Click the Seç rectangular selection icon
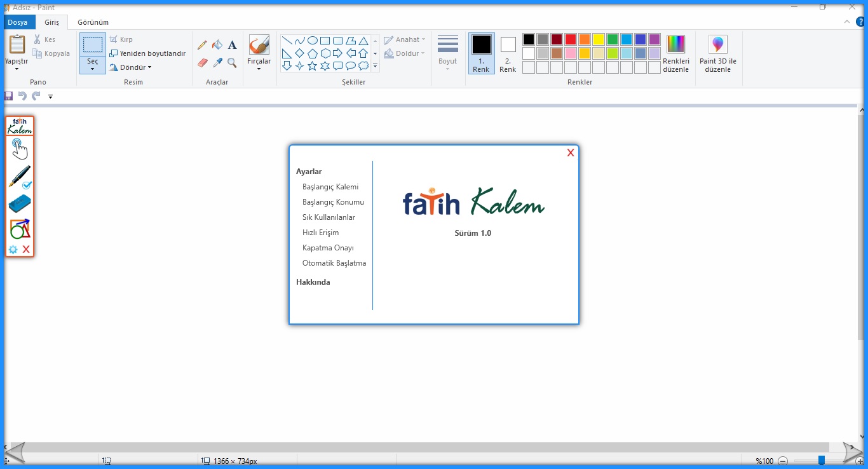The width and height of the screenshot is (868, 469). (x=93, y=44)
